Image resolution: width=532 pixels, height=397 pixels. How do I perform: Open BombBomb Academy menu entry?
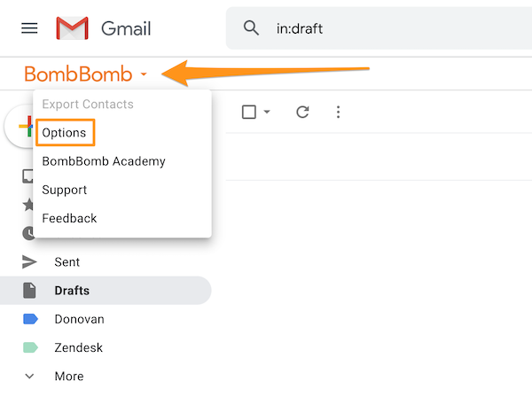pos(104,161)
